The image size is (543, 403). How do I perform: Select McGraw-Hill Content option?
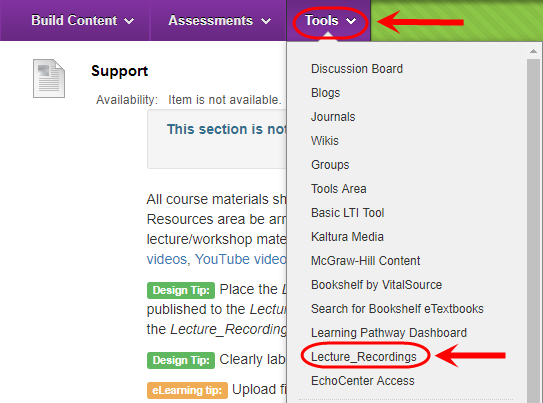pyautogui.click(x=365, y=261)
